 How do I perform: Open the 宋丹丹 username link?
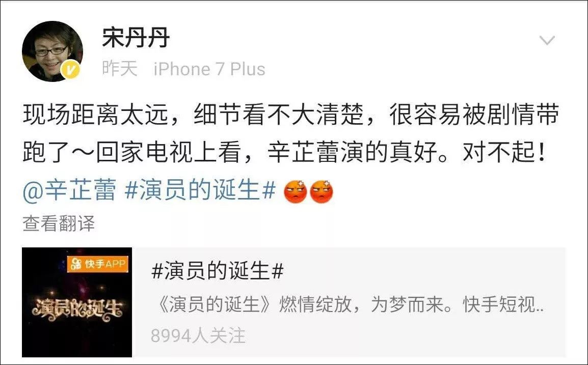[136, 38]
